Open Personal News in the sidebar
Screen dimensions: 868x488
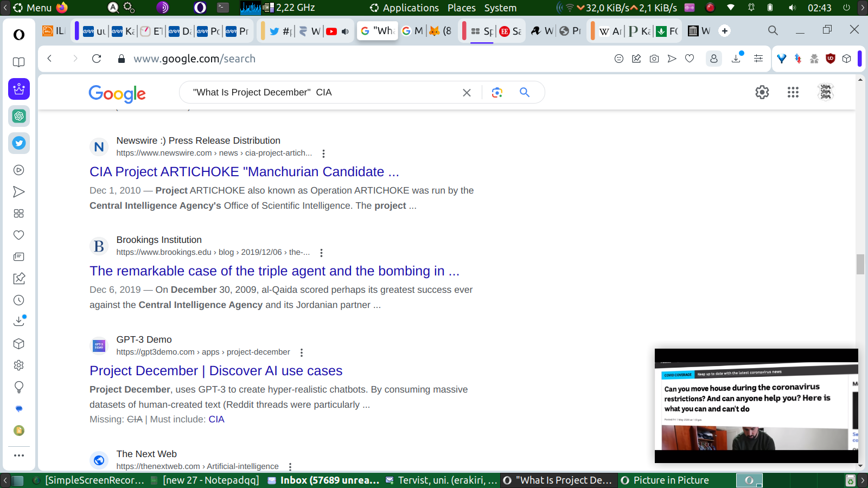tap(19, 257)
